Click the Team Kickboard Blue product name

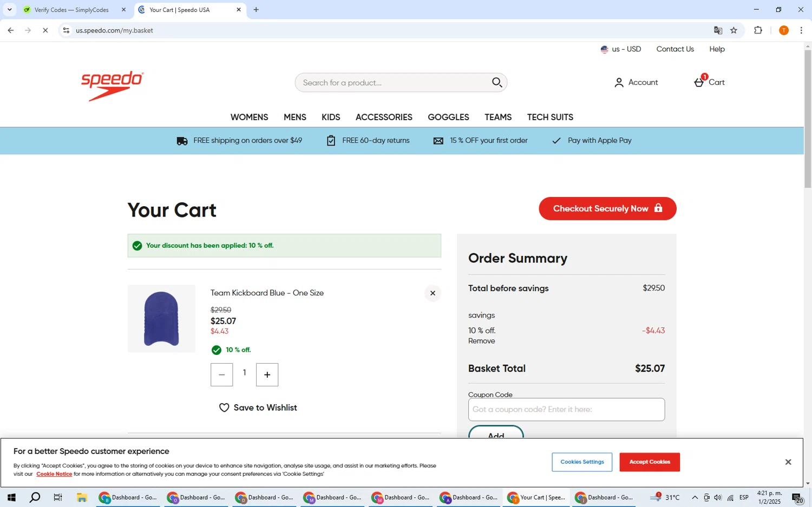(267, 293)
